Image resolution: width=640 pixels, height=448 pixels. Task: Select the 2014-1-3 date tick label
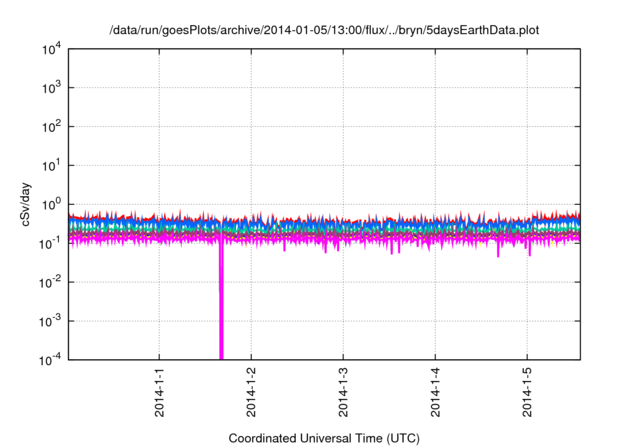343,392
